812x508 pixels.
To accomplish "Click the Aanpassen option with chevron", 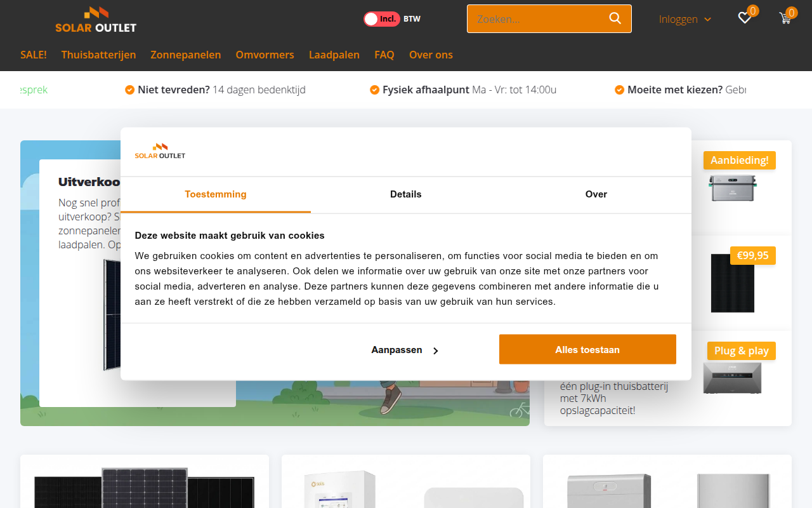I will pyautogui.click(x=405, y=350).
